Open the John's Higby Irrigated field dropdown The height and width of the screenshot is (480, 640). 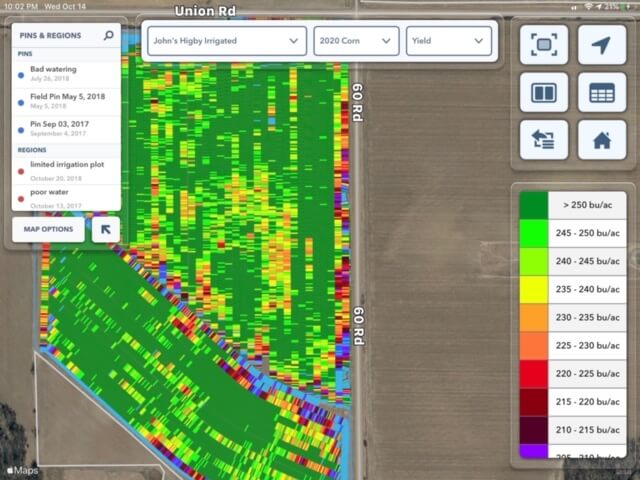tap(224, 41)
